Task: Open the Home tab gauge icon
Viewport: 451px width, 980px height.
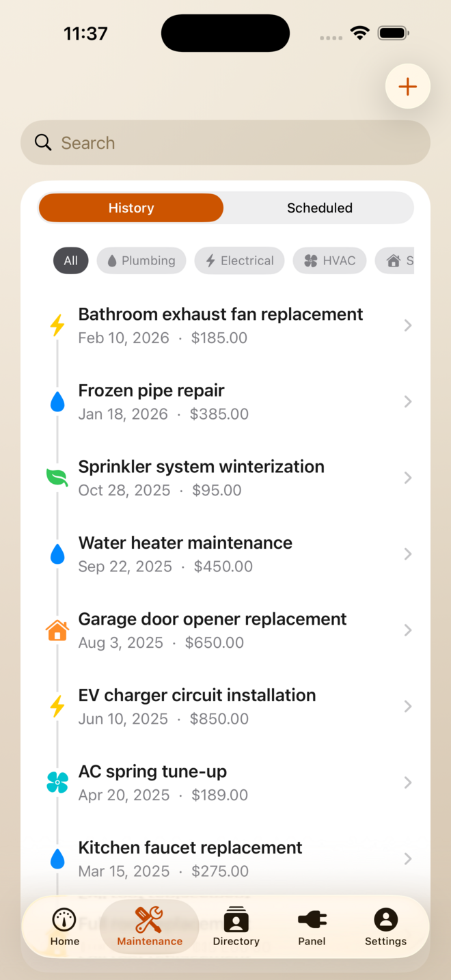Action: click(x=64, y=920)
